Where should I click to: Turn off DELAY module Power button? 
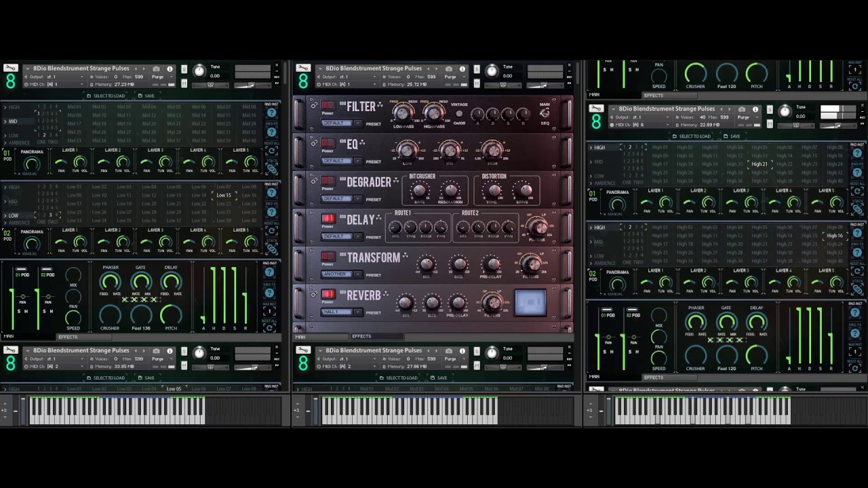point(328,219)
